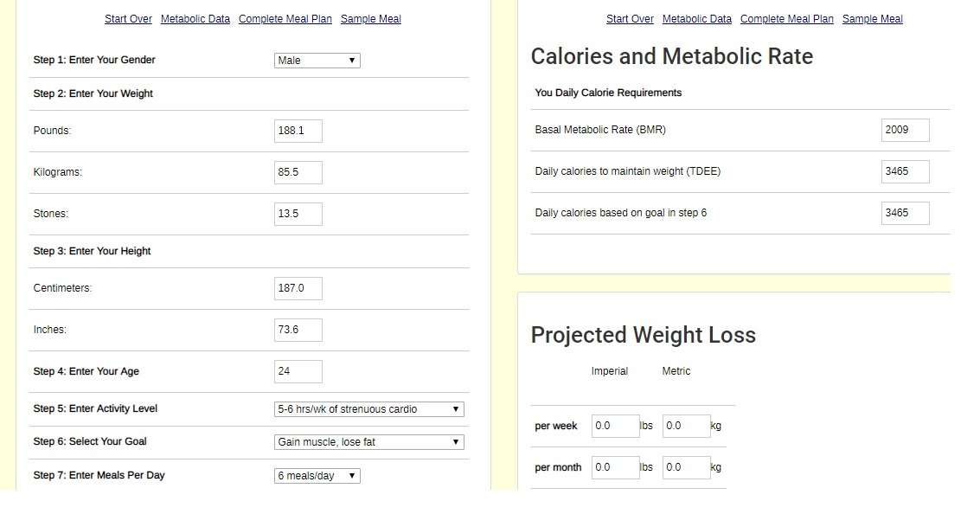This screenshot has height=514, width=980.
Task: Click the per week lbs field
Action: [615, 426]
